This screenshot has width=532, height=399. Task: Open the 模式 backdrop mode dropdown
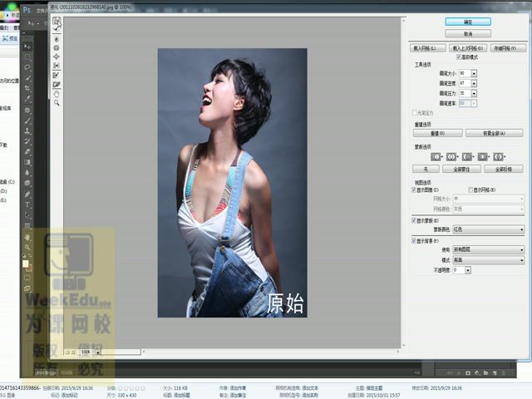pos(489,260)
